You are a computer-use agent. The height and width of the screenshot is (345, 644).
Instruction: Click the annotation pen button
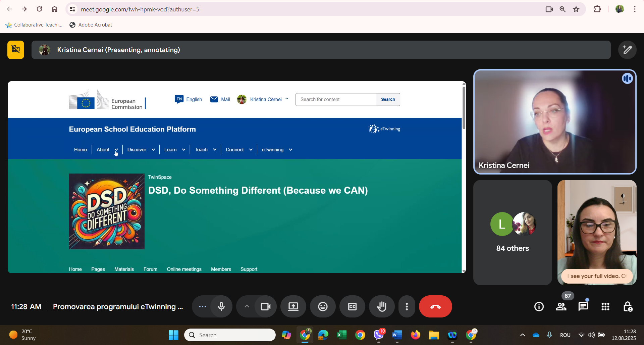click(x=627, y=50)
